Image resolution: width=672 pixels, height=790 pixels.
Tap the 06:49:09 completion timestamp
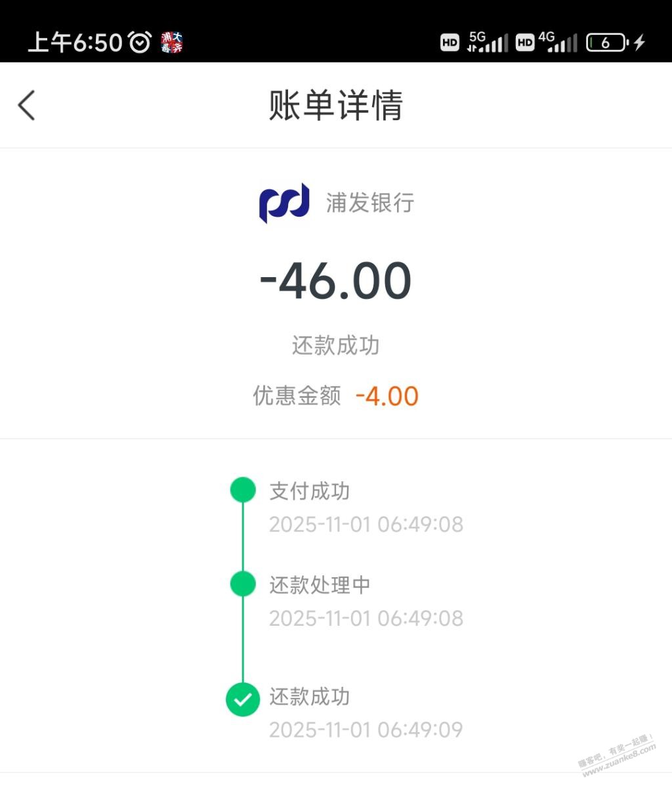coord(366,730)
